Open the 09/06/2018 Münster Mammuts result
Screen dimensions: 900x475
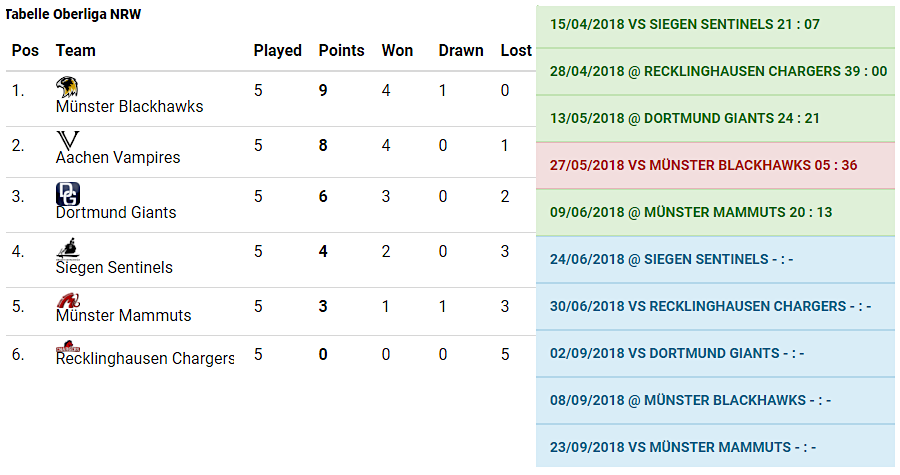point(715,213)
